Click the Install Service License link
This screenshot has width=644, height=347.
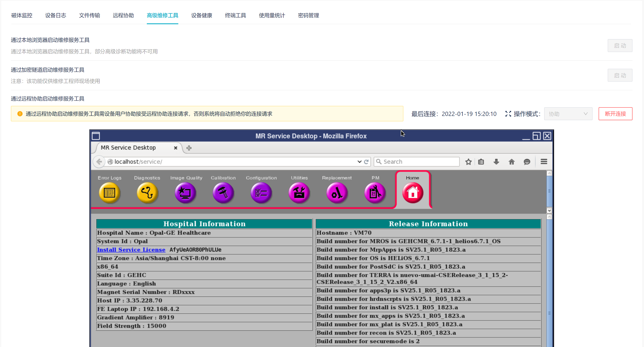click(x=131, y=249)
